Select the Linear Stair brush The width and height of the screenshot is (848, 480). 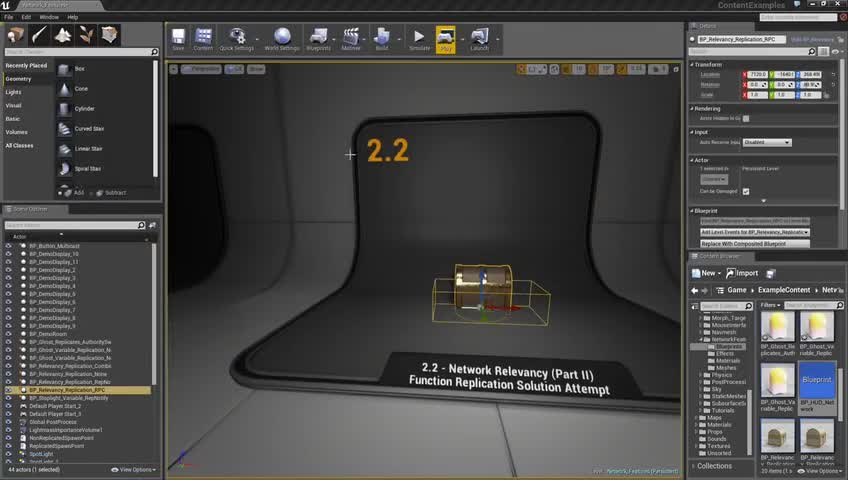coord(104,149)
